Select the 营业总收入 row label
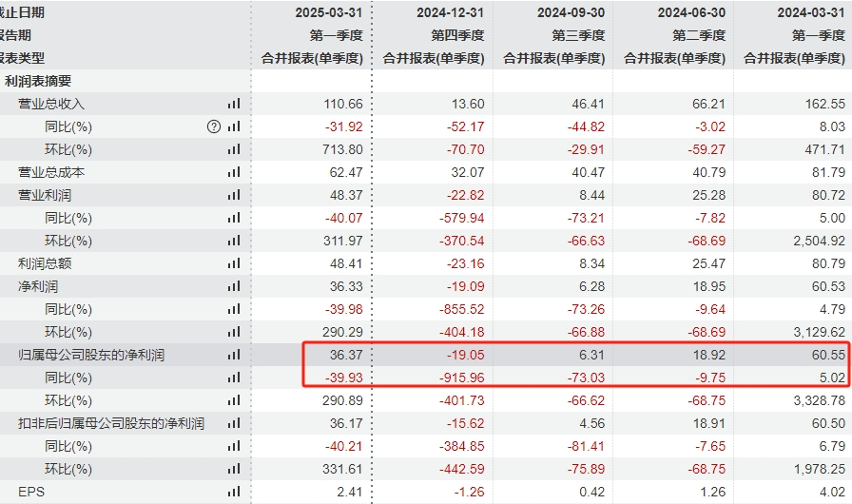Viewport: 852px width, 504px height. [x=51, y=104]
